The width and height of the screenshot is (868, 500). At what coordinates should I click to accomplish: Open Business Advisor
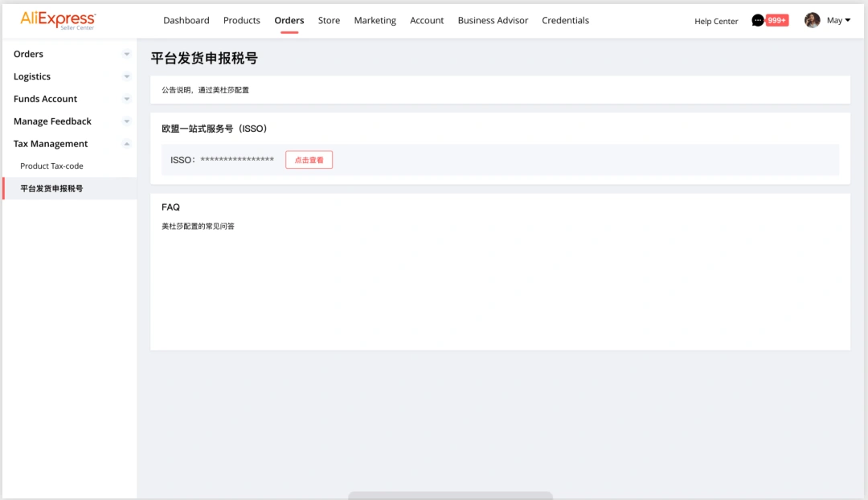click(x=493, y=20)
